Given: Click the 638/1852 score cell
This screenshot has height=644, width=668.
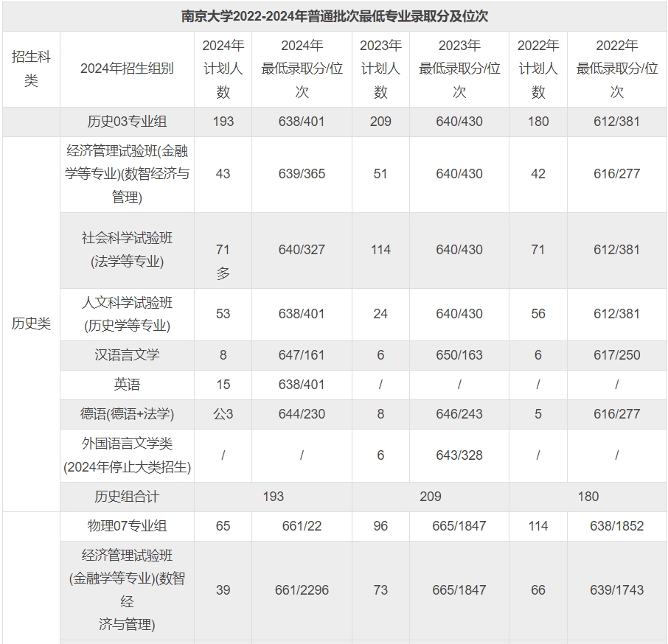Looking at the screenshot, I should click(x=617, y=526).
